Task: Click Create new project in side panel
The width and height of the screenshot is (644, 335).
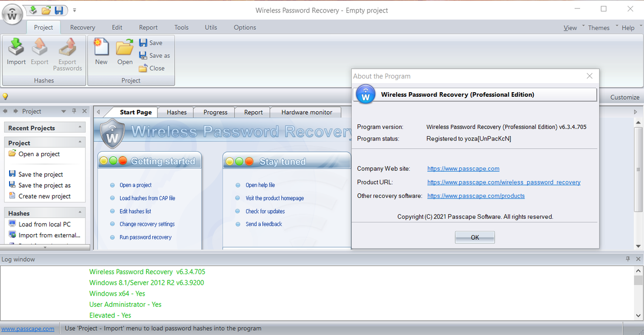Action: click(x=40, y=196)
